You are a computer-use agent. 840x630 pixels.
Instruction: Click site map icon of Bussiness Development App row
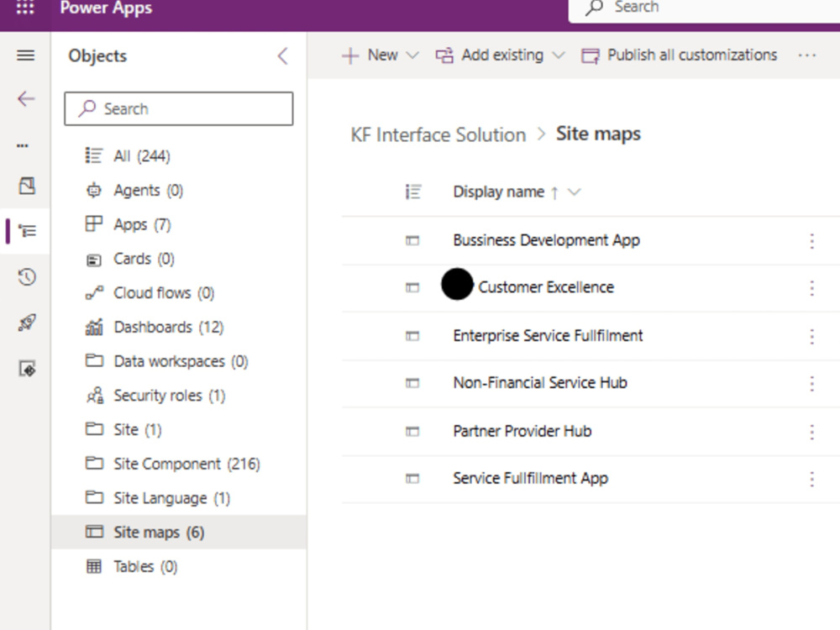pos(412,240)
